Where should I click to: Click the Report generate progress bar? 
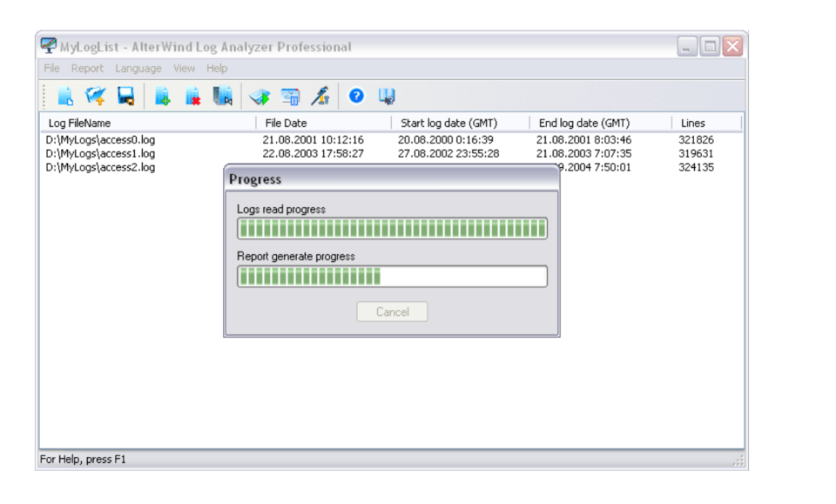392,277
